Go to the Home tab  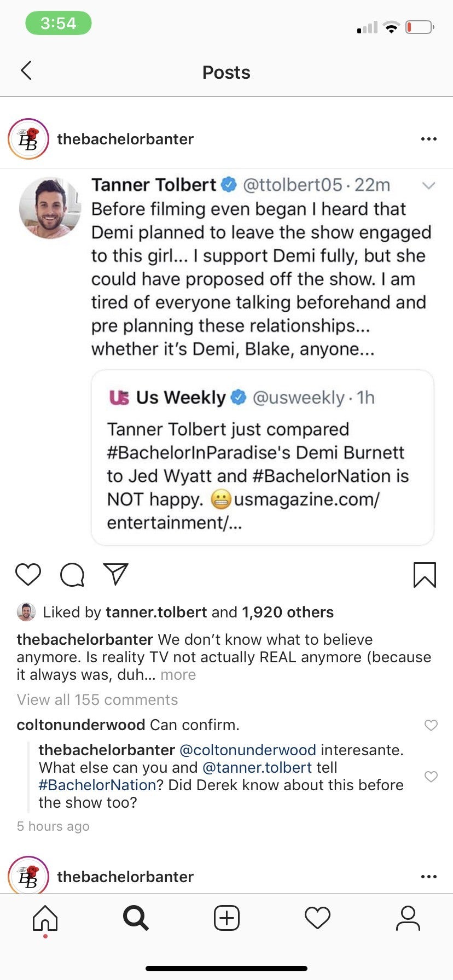(x=45, y=918)
